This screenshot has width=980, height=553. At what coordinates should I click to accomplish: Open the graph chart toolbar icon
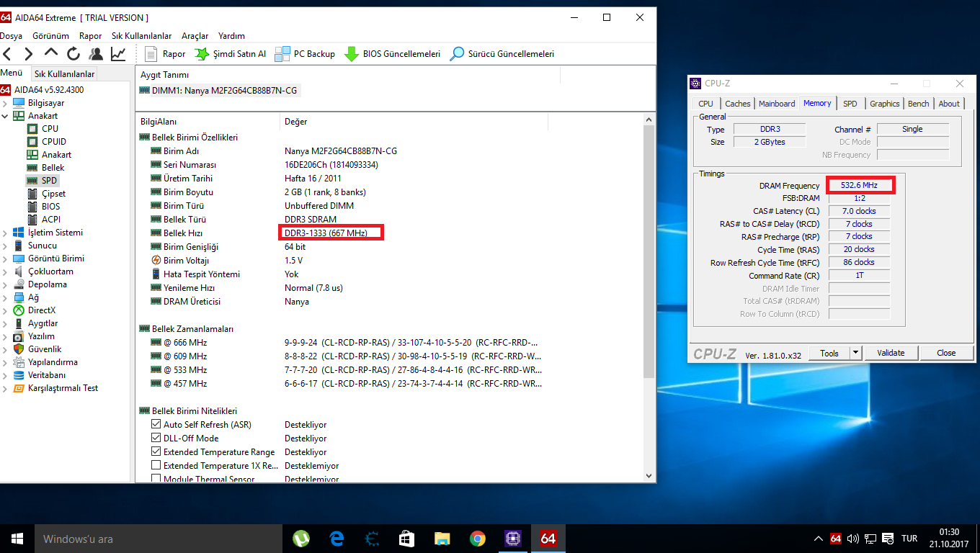click(x=118, y=54)
